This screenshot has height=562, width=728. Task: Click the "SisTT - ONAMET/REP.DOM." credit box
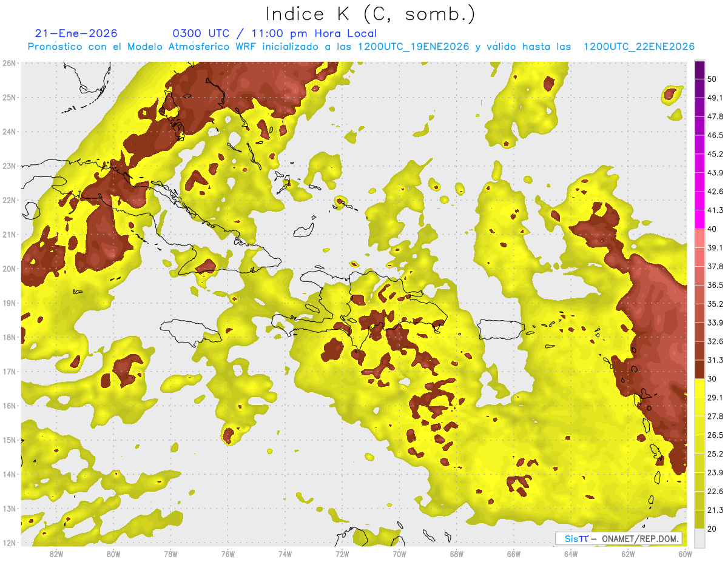[619, 538]
